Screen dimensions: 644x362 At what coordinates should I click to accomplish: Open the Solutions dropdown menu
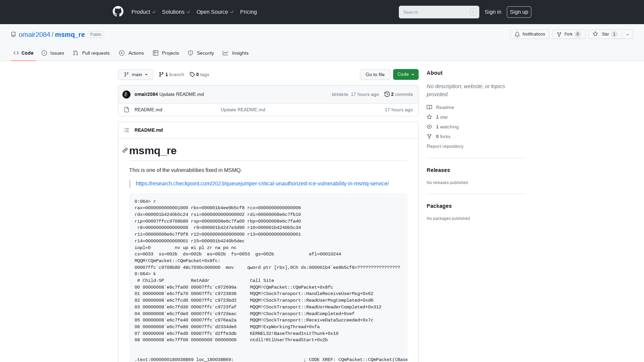176,12
